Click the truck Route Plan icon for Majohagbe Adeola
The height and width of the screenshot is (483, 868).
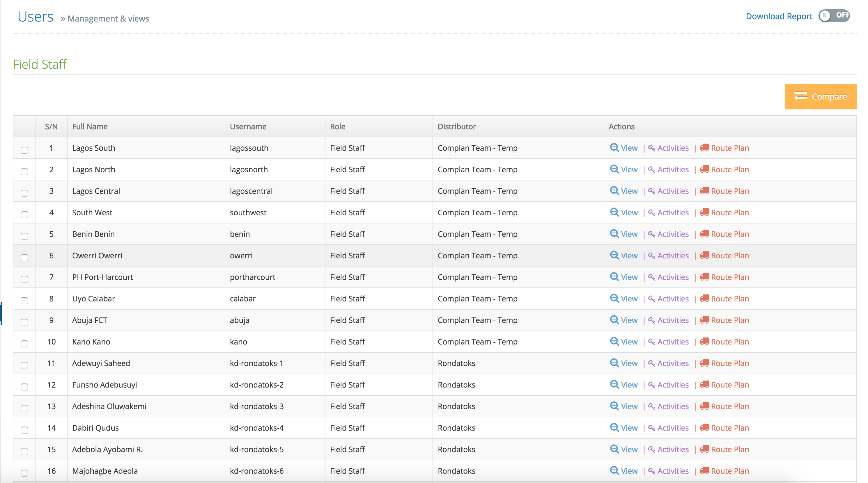point(704,470)
